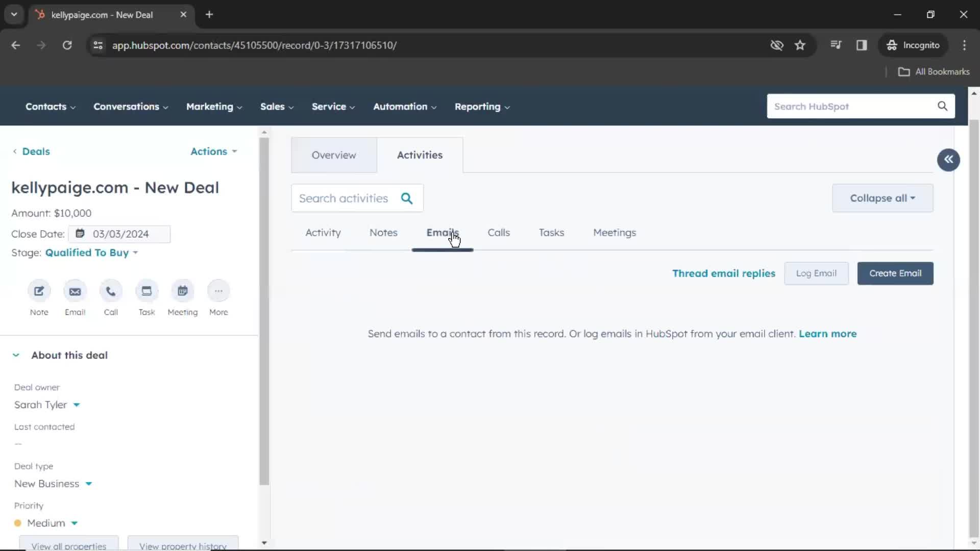Screen dimensions: 980x551
Task: Click the Log Email button
Action: pos(816,272)
